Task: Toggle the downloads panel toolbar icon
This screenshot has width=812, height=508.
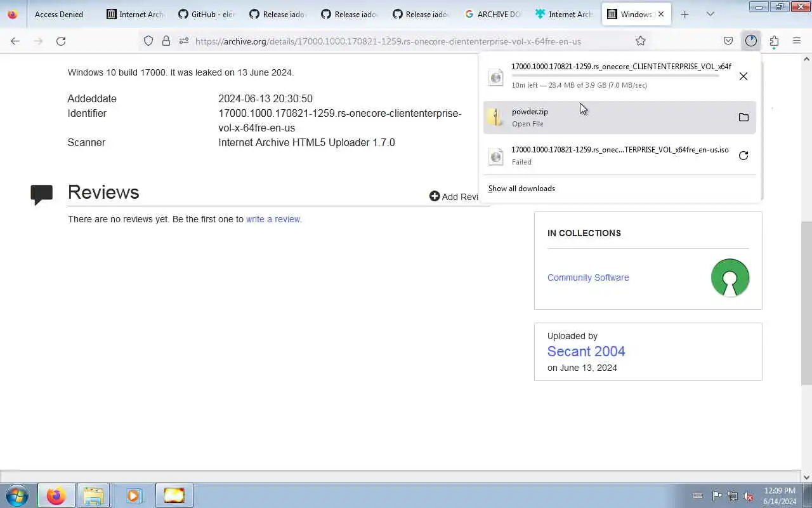Action: pos(751,41)
